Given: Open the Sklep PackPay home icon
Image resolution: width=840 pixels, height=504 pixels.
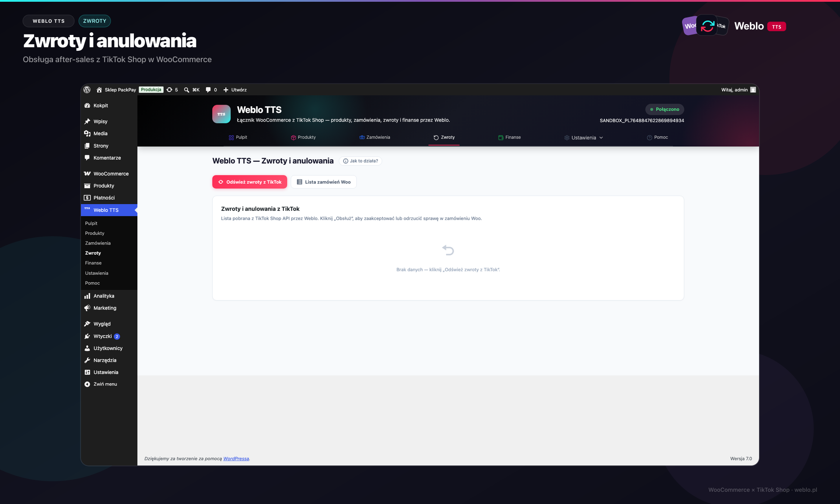Looking at the screenshot, I should (x=99, y=90).
